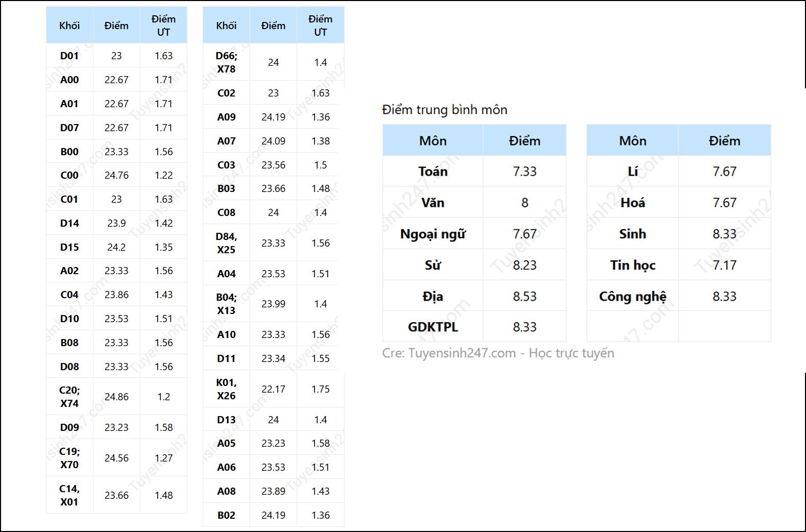Click the Công nghệ subject cell

tap(632, 296)
